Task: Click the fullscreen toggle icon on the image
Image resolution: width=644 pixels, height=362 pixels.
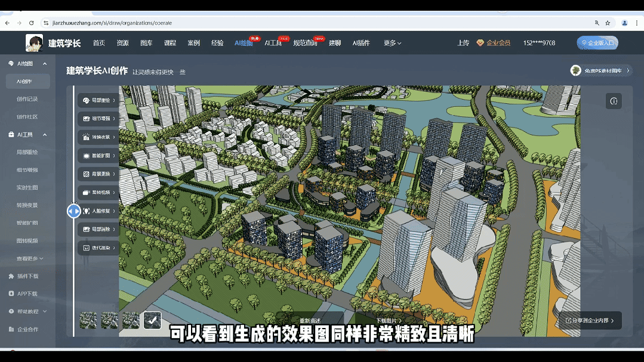Action: (x=614, y=101)
